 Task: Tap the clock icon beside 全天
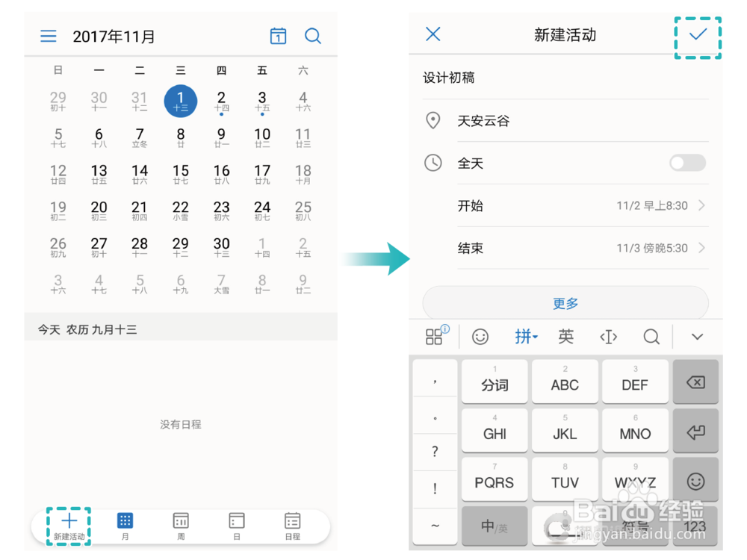click(434, 163)
